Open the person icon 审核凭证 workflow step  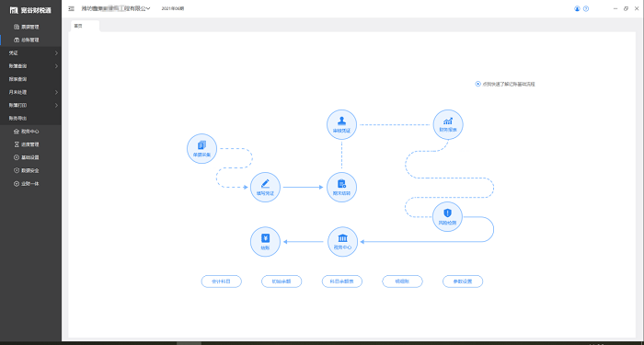click(x=341, y=124)
